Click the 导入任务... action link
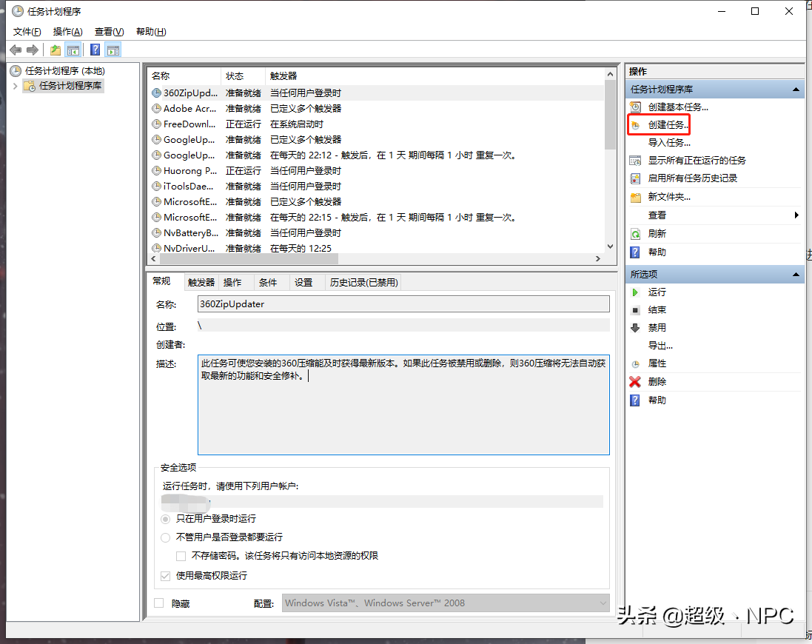 pos(669,142)
